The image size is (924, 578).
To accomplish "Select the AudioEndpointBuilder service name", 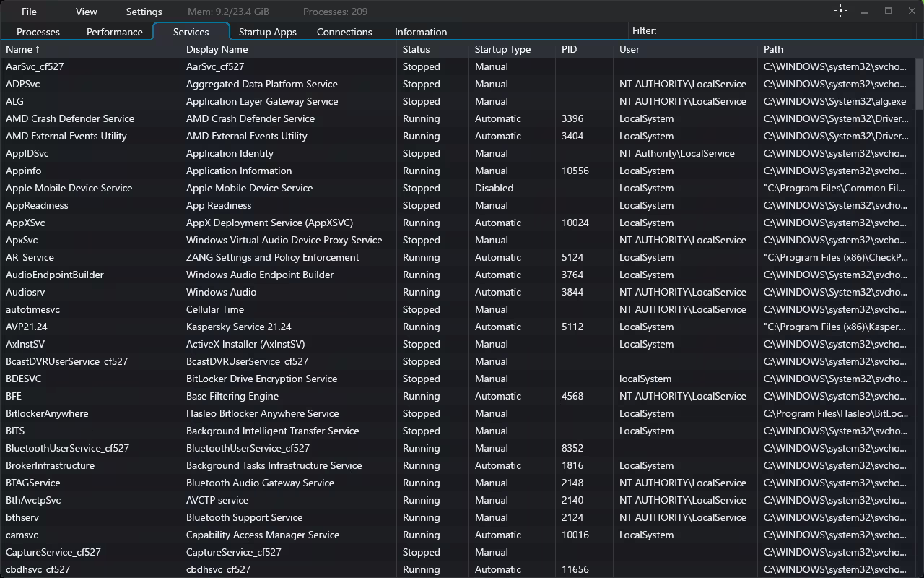I will tap(55, 275).
